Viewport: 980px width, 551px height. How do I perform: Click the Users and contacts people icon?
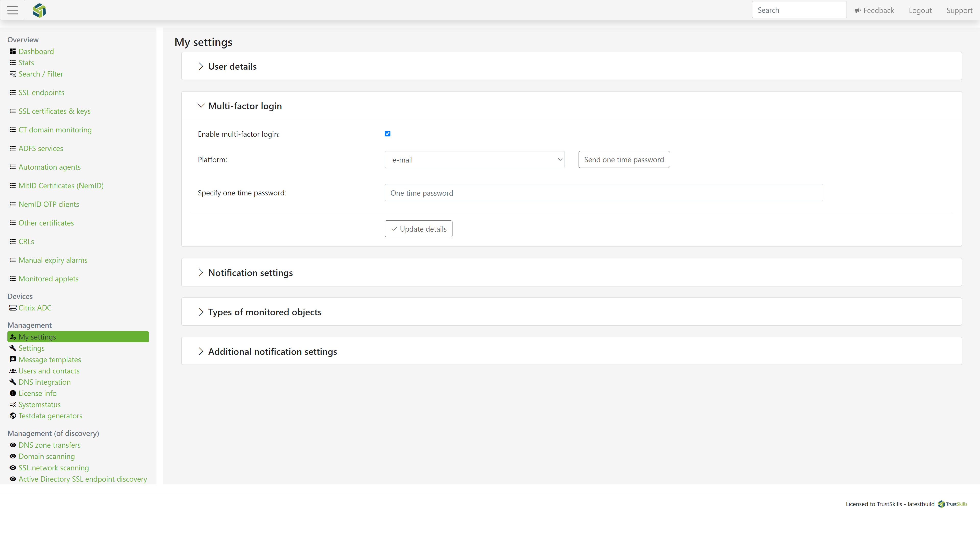click(13, 371)
